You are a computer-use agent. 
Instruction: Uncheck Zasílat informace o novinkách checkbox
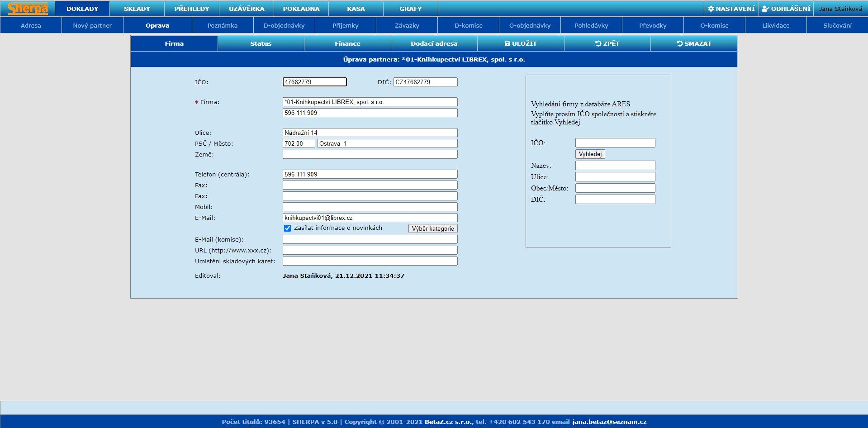click(x=287, y=228)
